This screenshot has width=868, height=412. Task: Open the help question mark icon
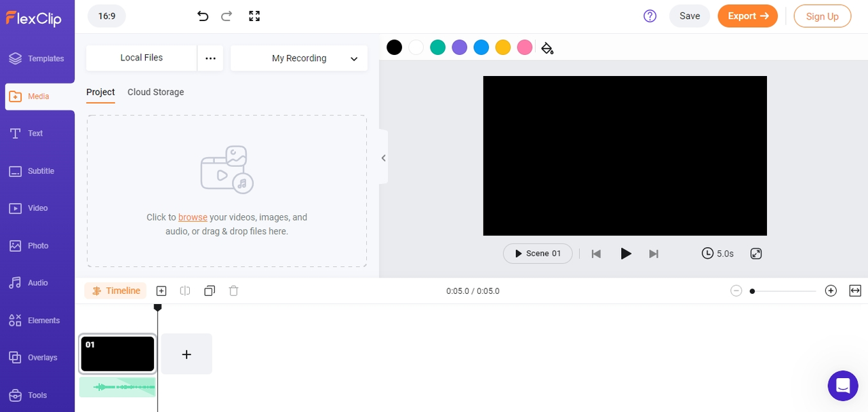coord(650,16)
